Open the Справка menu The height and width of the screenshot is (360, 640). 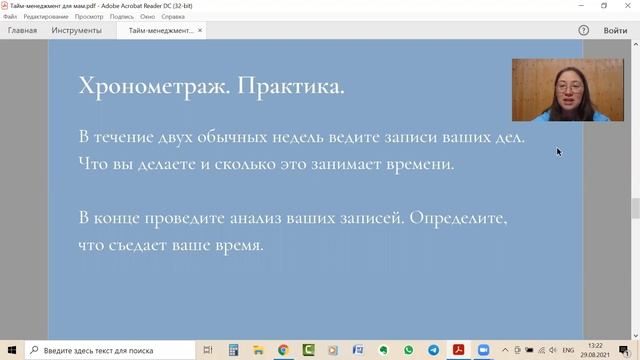point(173,17)
